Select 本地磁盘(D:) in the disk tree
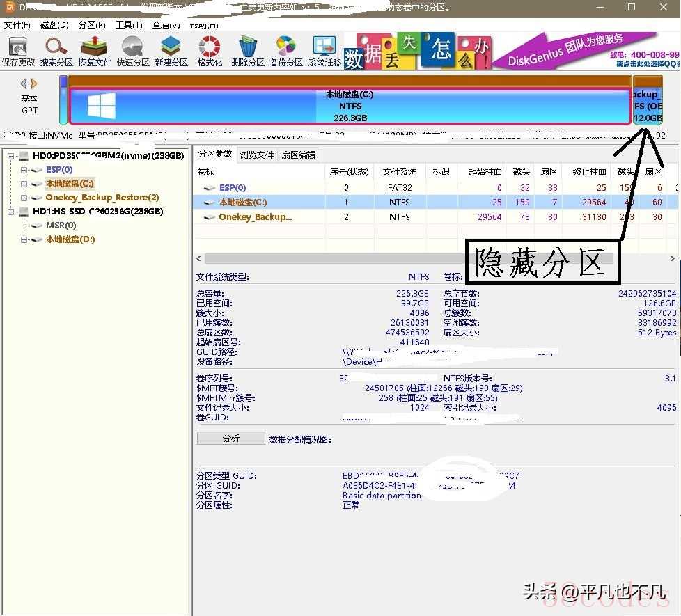The width and height of the screenshot is (681, 616). click(x=70, y=239)
